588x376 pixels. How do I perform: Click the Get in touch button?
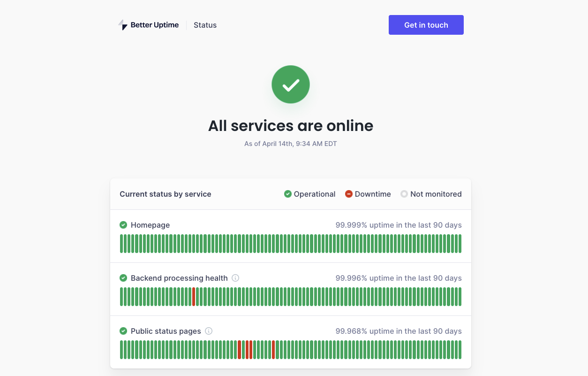(x=426, y=25)
